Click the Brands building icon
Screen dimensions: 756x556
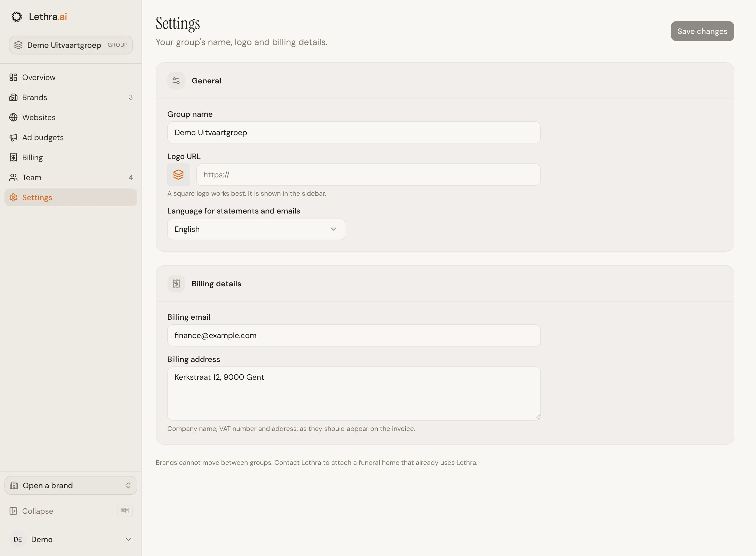tap(13, 97)
